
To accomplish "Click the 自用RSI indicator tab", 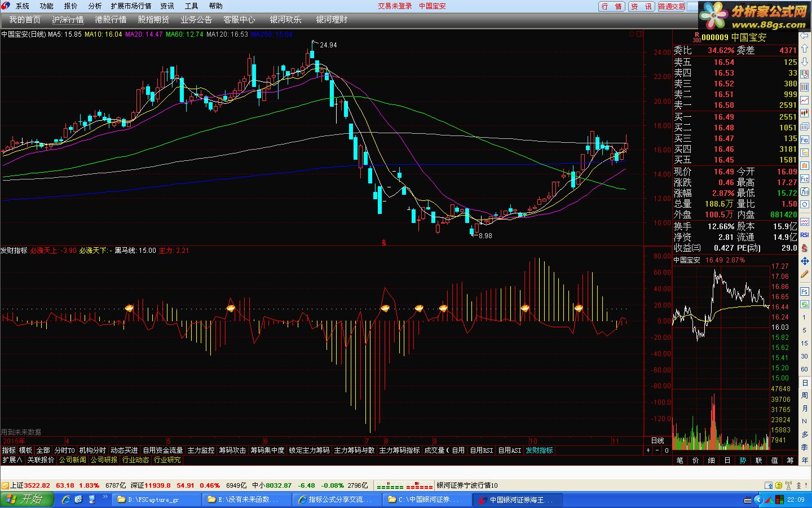I will point(481,450).
